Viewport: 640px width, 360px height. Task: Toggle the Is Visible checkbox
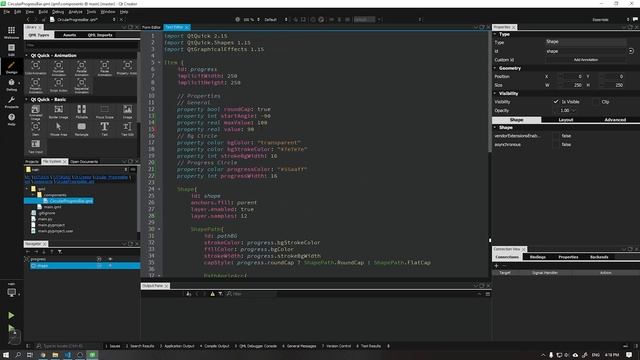(x=556, y=102)
